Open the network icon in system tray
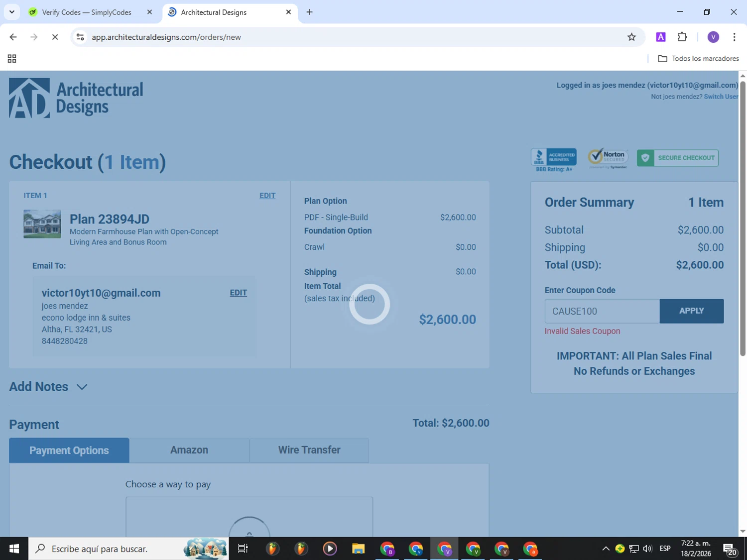Image resolution: width=747 pixels, height=560 pixels. click(633, 549)
